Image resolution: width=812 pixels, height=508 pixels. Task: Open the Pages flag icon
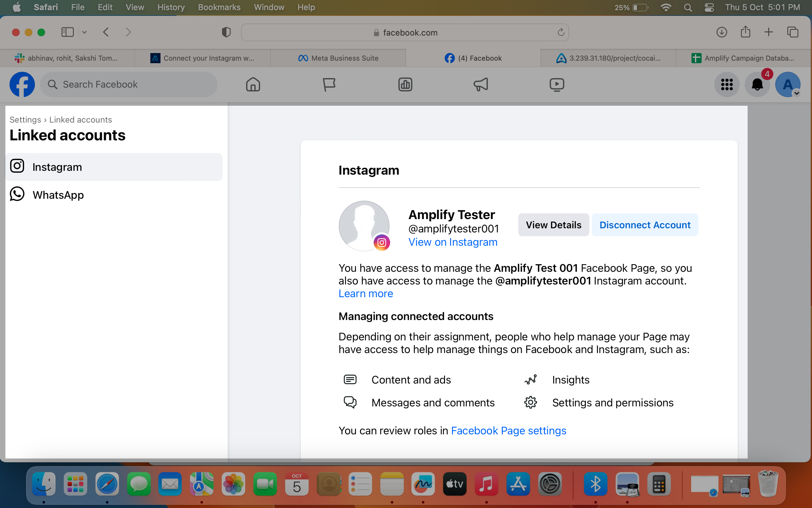tap(329, 84)
